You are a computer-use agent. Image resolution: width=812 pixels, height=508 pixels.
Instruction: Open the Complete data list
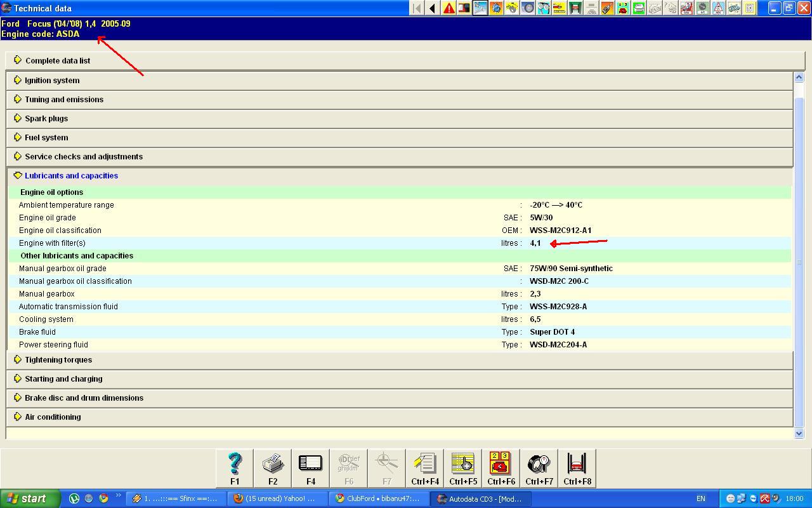[x=57, y=61]
